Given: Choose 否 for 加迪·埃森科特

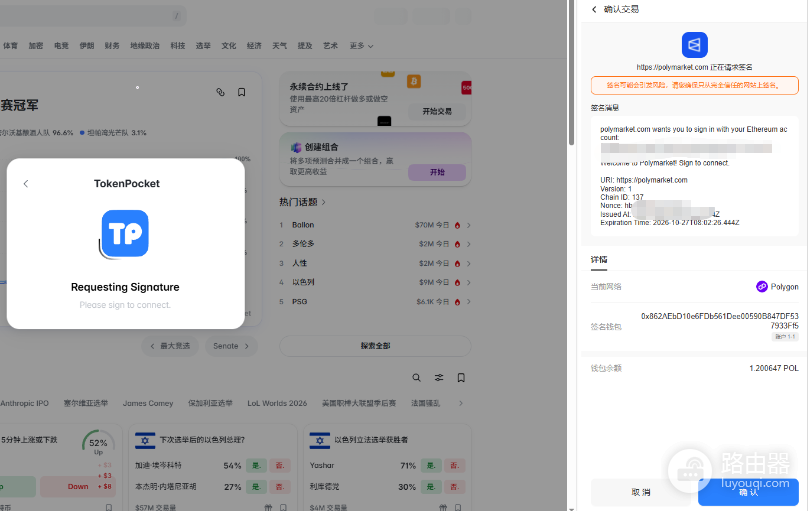Looking at the screenshot, I should (x=280, y=465).
